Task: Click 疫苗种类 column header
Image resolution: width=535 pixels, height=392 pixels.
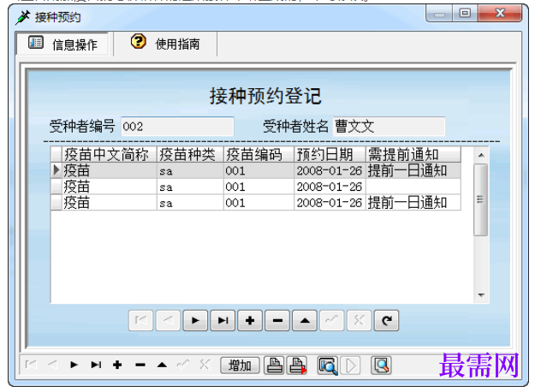Action: [190, 155]
